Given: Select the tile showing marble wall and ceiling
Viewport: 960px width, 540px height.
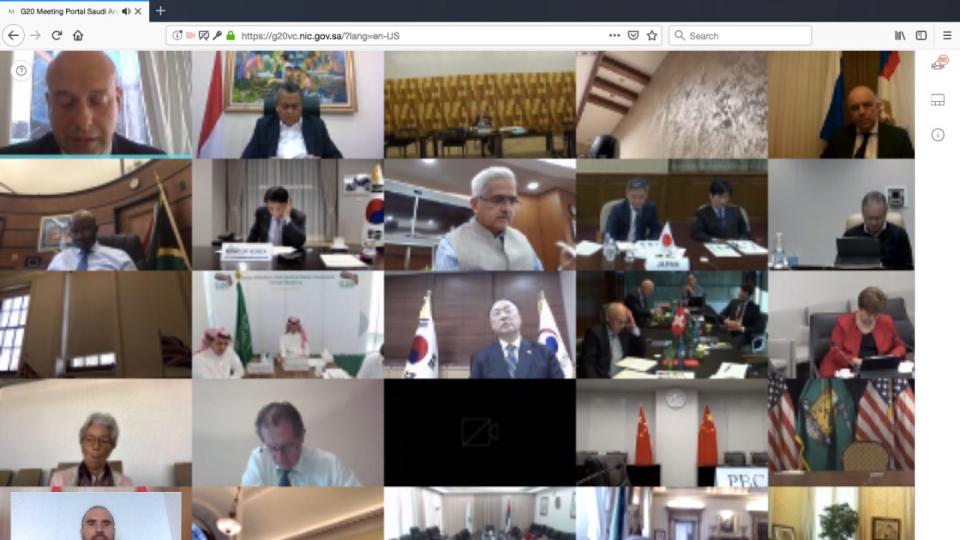Looking at the screenshot, I should click(x=672, y=105).
